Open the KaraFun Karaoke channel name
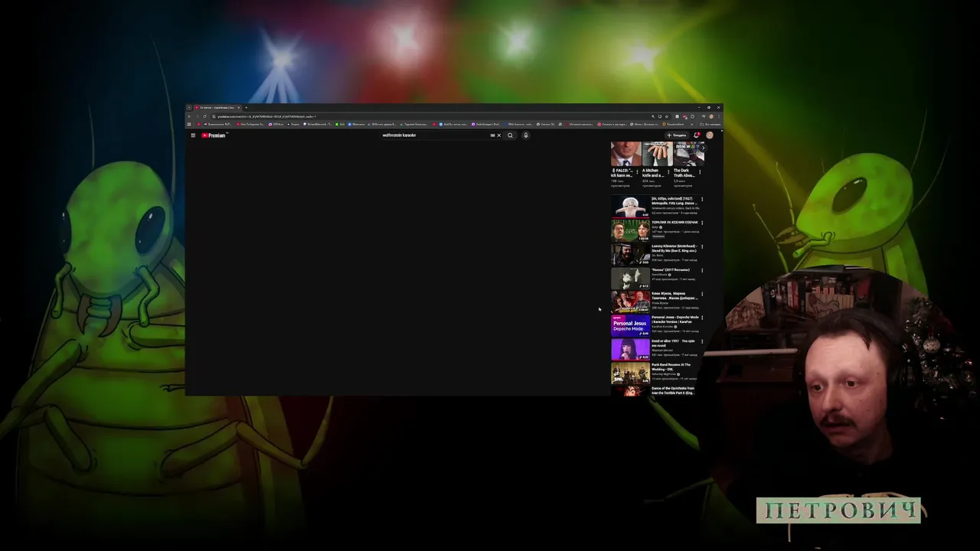 click(x=663, y=327)
